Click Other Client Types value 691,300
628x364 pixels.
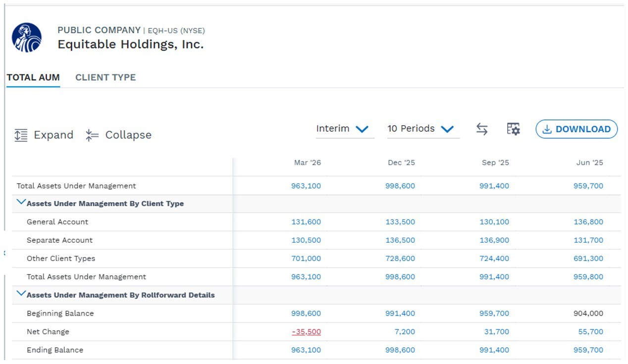(x=588, y=259)
